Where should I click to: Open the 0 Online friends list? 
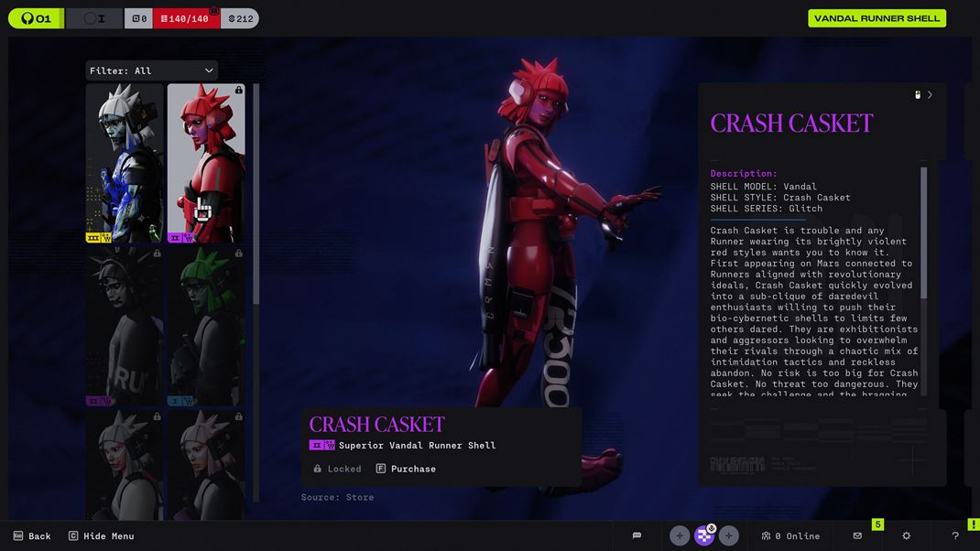(x=790, y=535)
